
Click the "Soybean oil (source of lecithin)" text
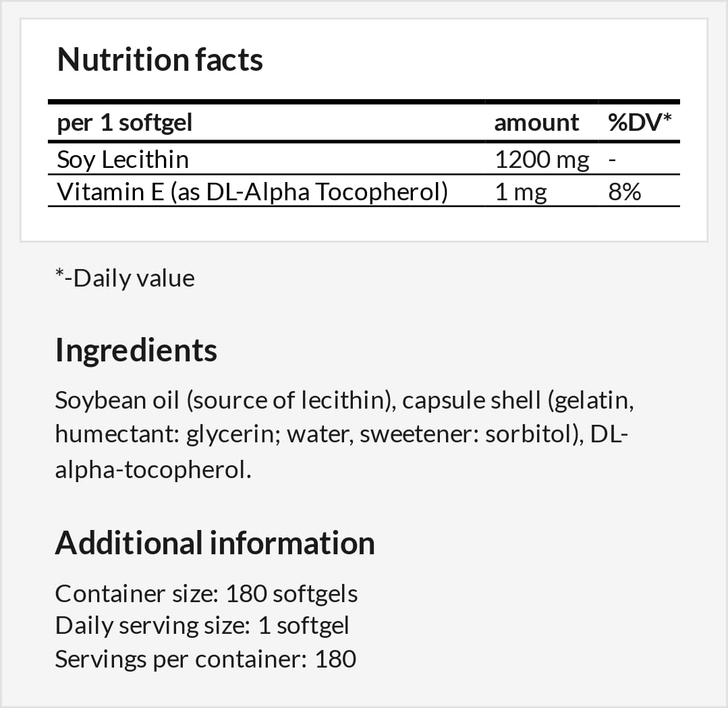[x=224, y=401]
